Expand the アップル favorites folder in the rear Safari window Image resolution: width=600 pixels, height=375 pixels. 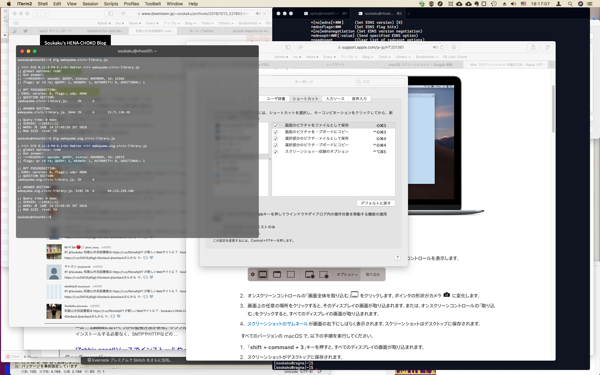tap(171, 23)
